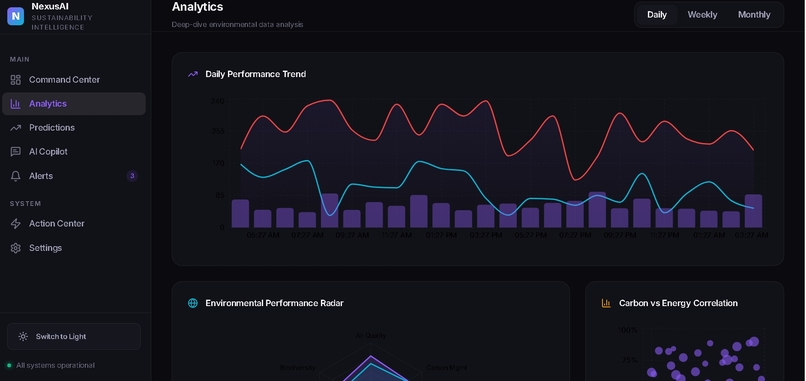The image size is (806, 381).
Task: Click the 'SUSTAINABILITY INTELLIGENCE' tagline
Action: coord(62,23)
